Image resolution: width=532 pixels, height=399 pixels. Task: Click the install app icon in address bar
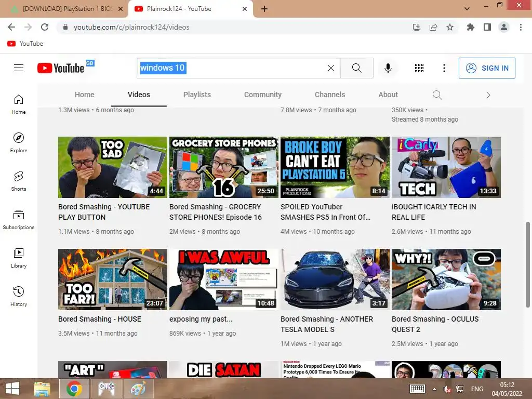click(416, 27)
